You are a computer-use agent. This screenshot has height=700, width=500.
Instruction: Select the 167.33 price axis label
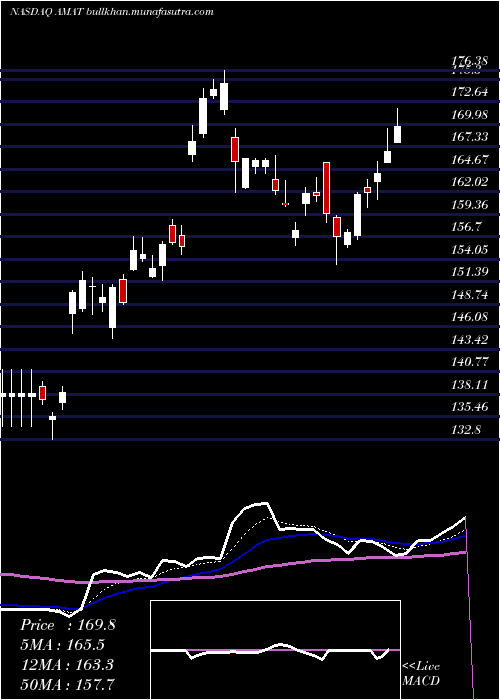click(x=468, y=137)
